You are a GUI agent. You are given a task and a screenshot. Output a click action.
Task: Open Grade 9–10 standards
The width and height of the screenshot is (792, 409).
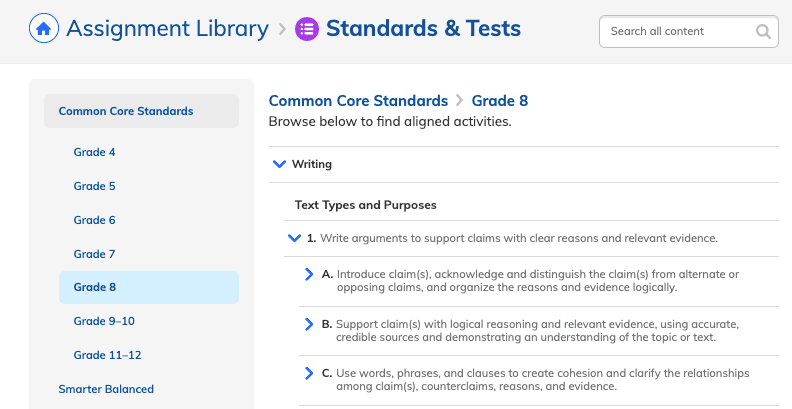coord(104,321)
